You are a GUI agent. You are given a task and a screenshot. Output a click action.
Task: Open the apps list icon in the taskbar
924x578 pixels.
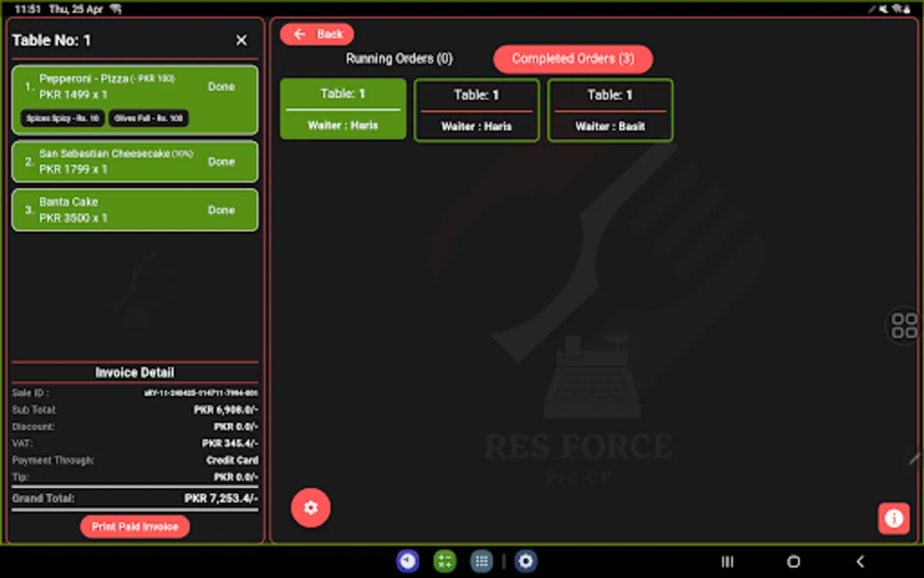pos(481,561)
